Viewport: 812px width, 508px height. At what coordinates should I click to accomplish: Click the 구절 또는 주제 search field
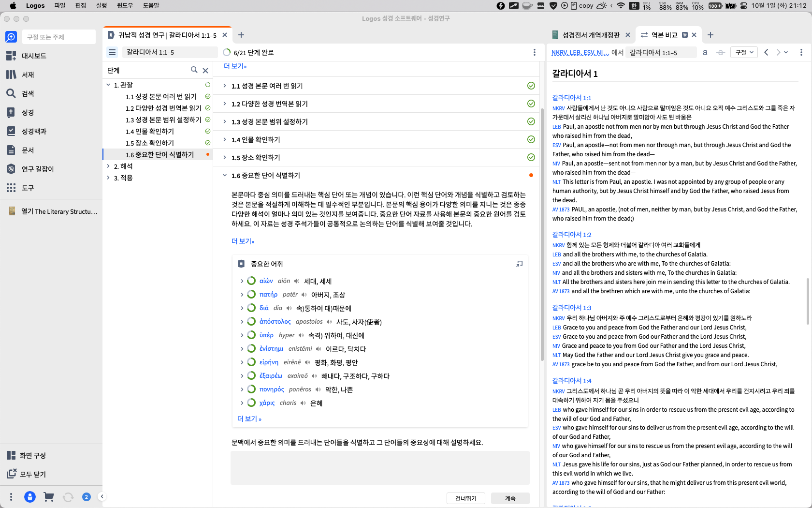tap(59, 37)
